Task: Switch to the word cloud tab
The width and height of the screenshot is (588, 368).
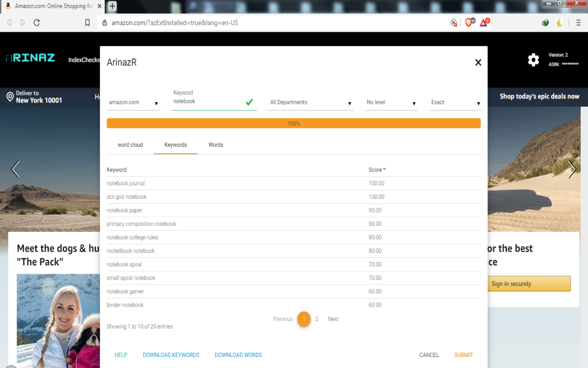Action: 130,145
